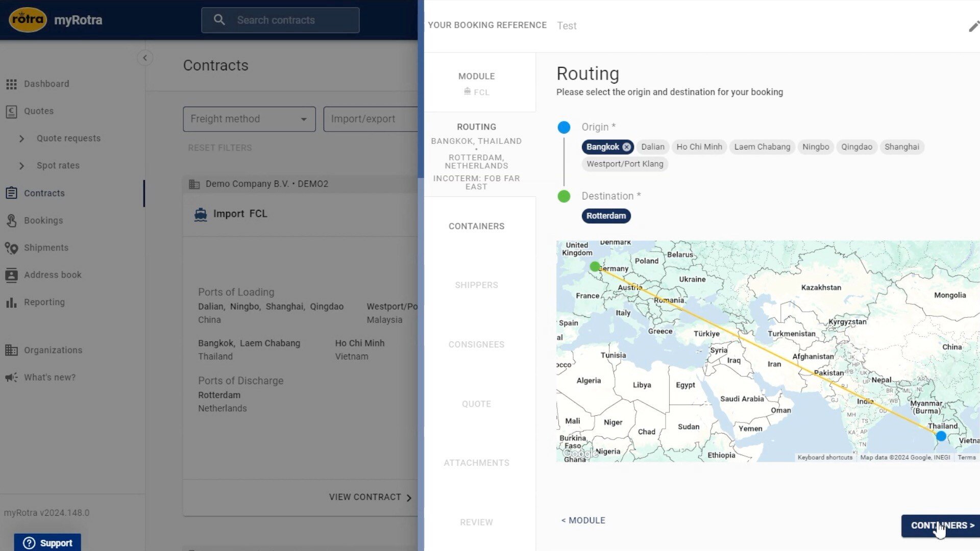Click RESET FILTERS
This screenshot has height=551, width=980.
[220, 147]
